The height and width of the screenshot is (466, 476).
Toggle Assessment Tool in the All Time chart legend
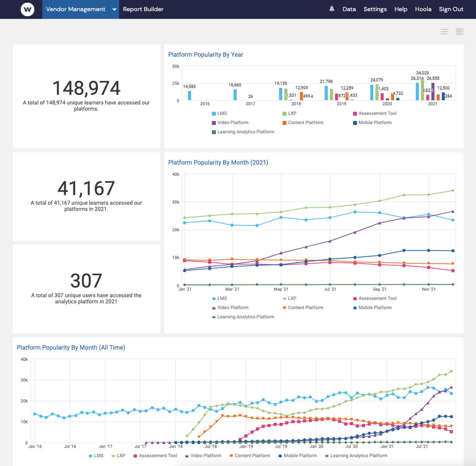[155, 455]
